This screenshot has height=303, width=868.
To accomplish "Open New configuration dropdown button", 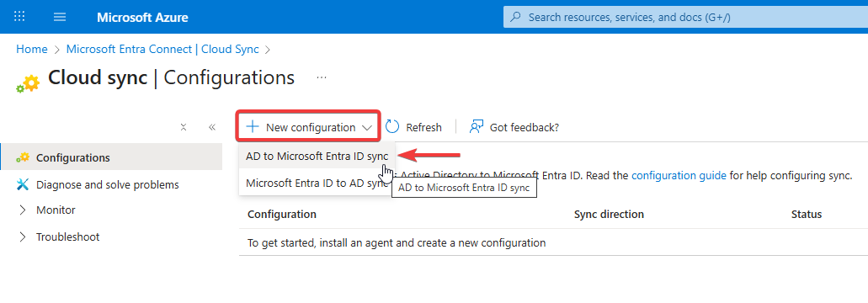I will click(309, 127).
